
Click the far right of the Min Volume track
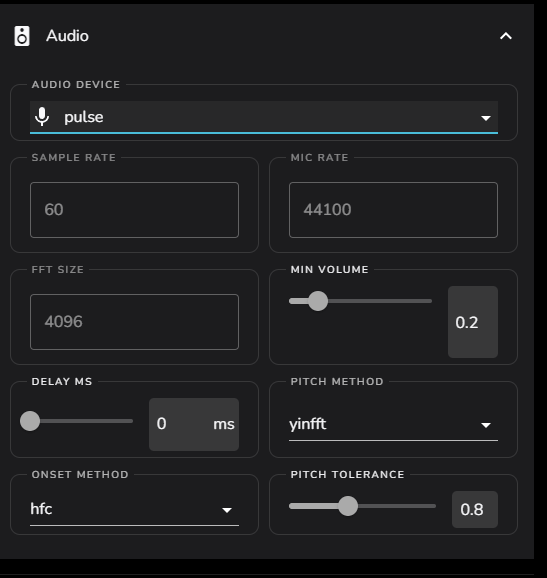[429, 301]
